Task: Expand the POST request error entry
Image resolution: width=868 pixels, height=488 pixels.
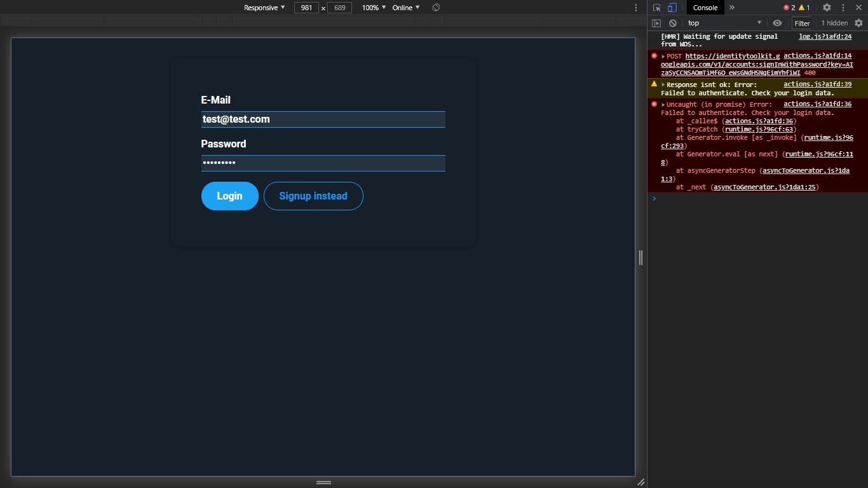Action: [x=663, y=57]
